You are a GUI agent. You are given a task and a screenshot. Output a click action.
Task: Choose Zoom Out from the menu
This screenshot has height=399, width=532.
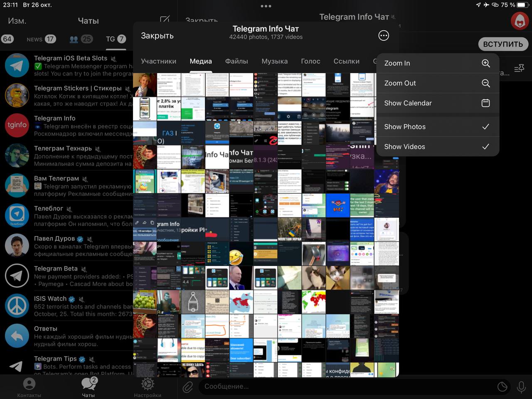(x=437, y=83)
